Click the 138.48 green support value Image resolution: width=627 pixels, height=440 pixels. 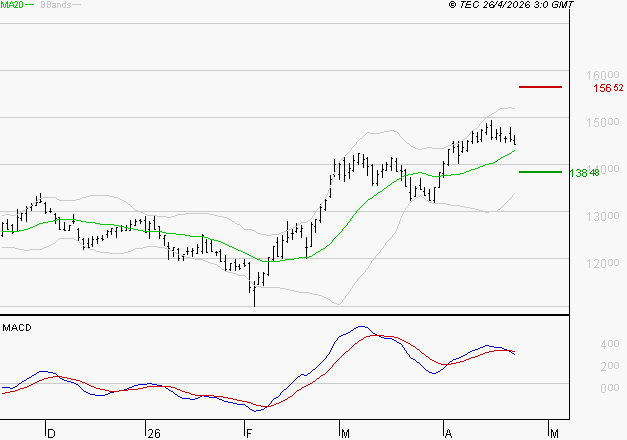point(584,173)
